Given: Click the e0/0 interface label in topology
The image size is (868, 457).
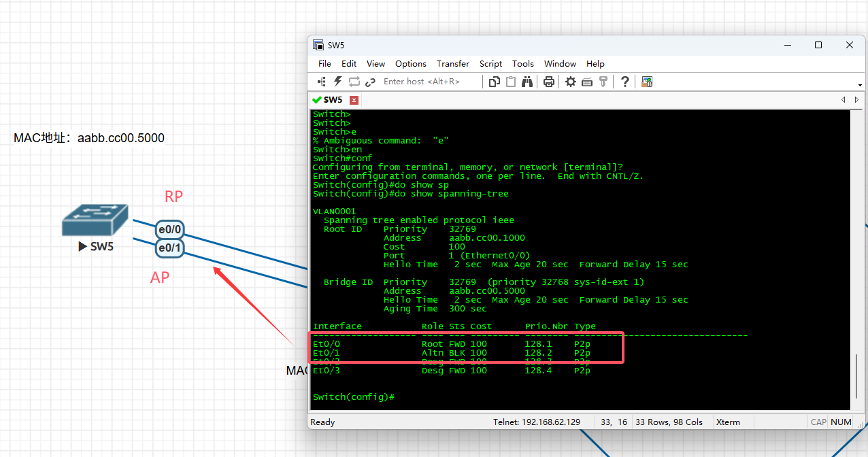Looking at the screenshot, I should (169, 229).
